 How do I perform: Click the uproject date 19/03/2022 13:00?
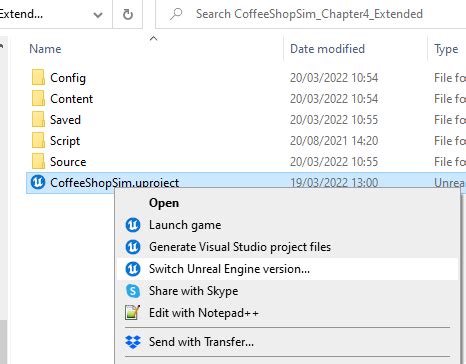[x=334, y=183]
